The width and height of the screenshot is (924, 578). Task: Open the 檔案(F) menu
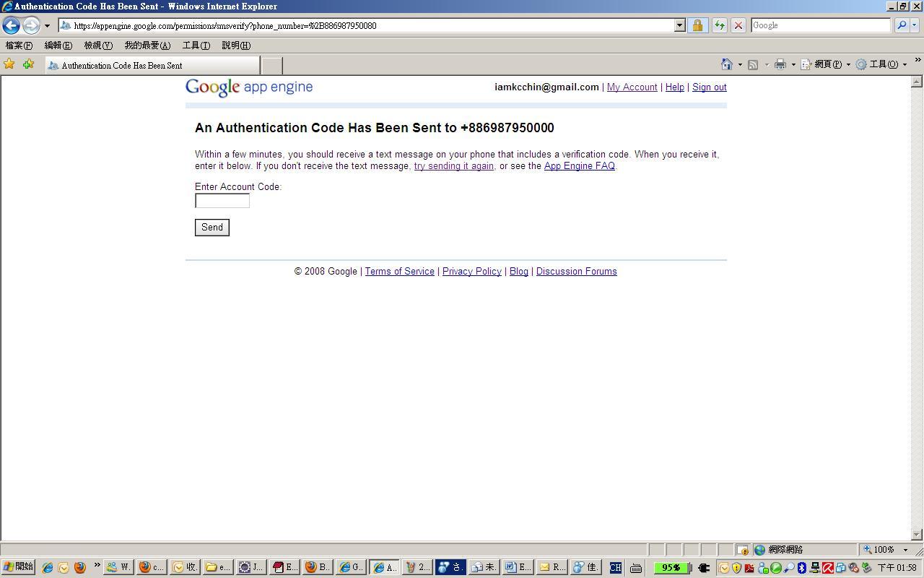[x=19, y=46]
